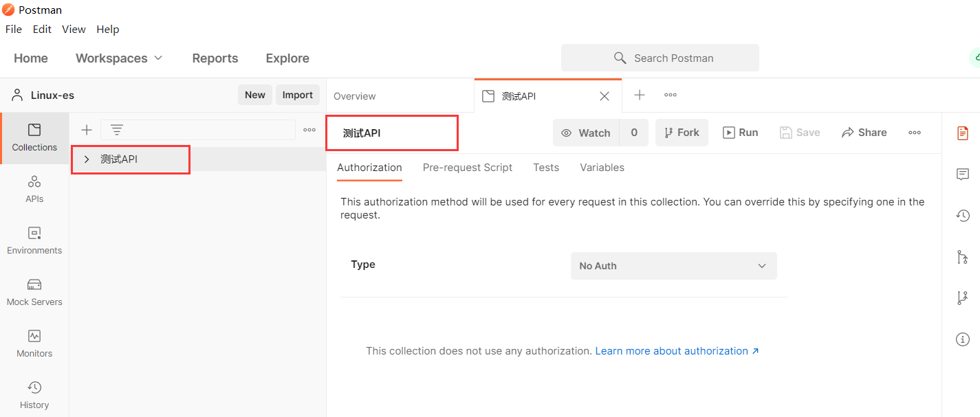Open the Mock Servers sidebar panel
Screen dimensions: 980x417
[x=34, y=293]
